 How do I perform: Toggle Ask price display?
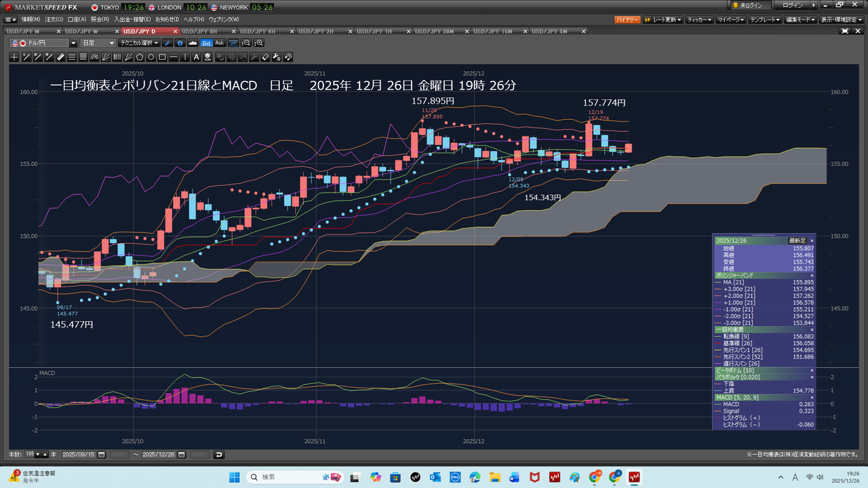pos(220,43)
